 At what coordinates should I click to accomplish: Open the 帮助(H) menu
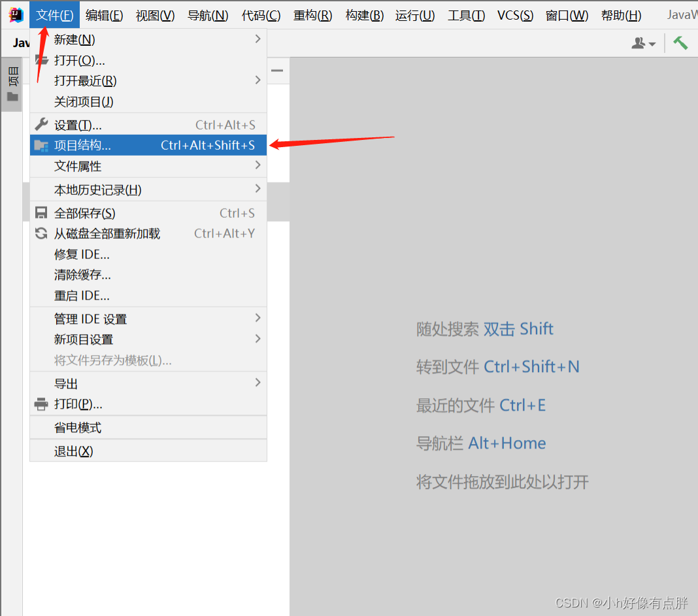(621, 15)
